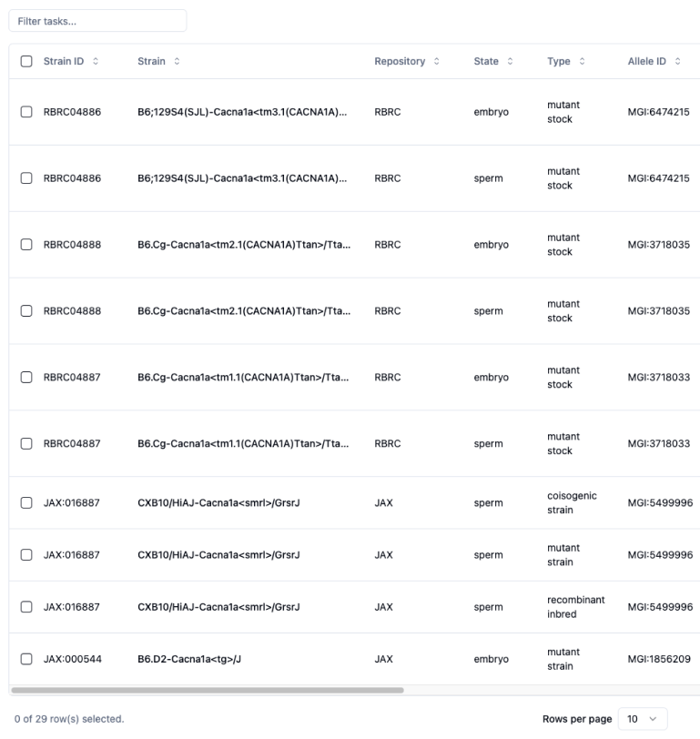Select the JAX:000544 row checkbox
Screen dimensions: 700x739
tap(26, 659)
